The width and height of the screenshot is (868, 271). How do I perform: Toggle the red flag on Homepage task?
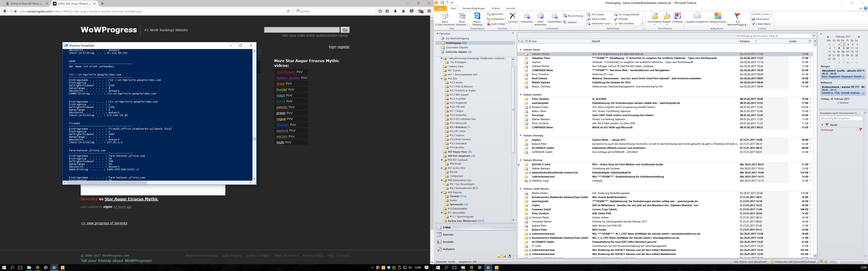tap(861, 130)
